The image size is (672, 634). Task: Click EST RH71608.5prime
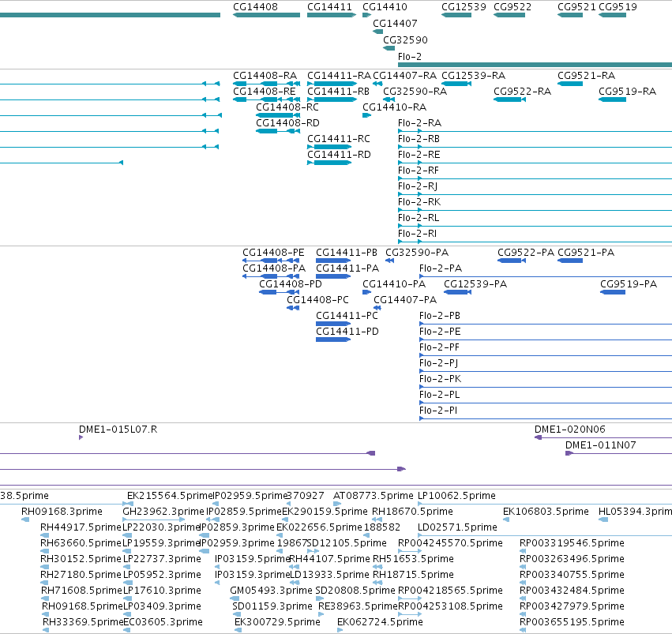pos(82,591)
